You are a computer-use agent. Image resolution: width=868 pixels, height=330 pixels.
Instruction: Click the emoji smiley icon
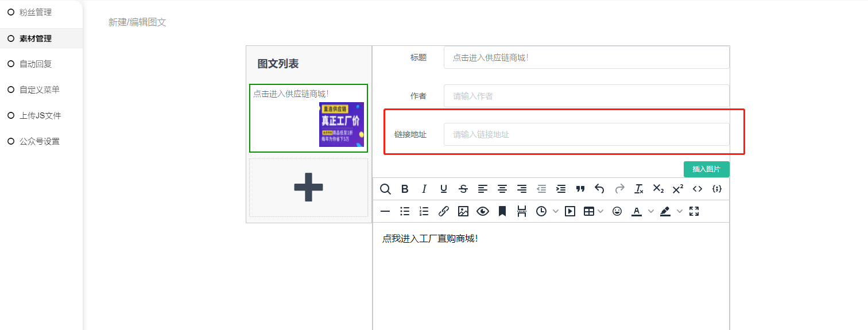[617, 211]
